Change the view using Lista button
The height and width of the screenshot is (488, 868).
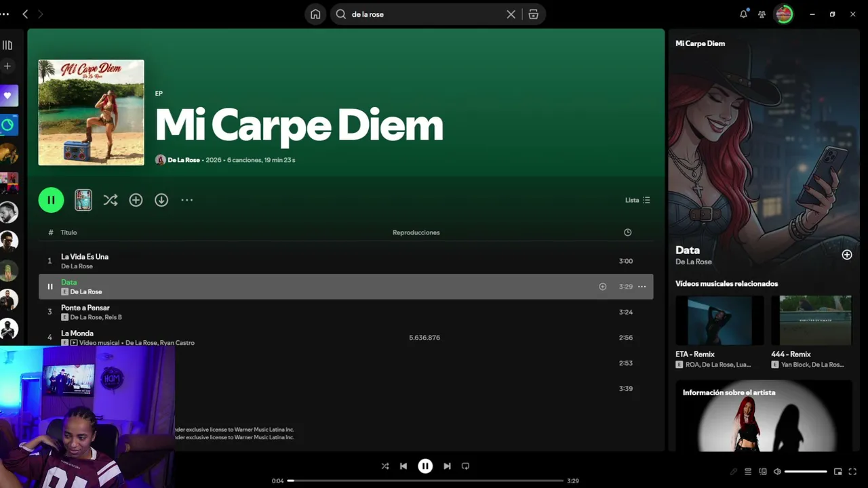pyautogui.click(x=637, y=200)
